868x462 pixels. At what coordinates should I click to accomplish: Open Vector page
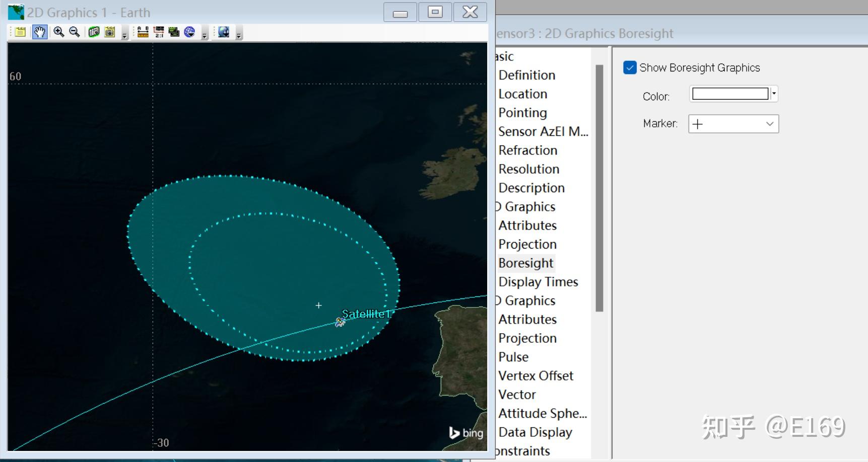(517, 394)
